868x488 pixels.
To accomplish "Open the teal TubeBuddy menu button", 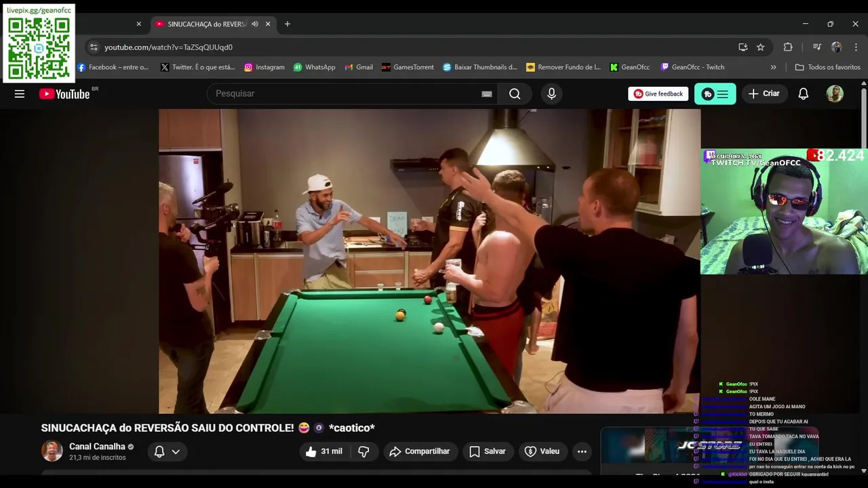I will point(715,94).
